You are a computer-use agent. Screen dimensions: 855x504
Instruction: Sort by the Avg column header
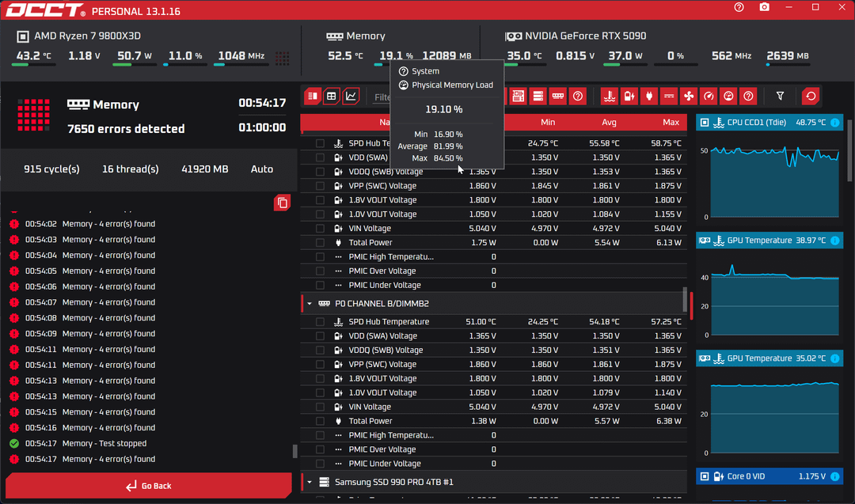click(609, 123)
